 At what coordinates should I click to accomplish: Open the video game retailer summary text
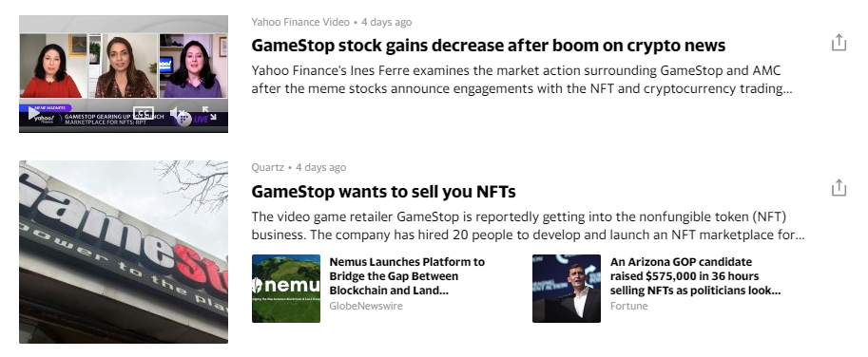coord(528,225)
